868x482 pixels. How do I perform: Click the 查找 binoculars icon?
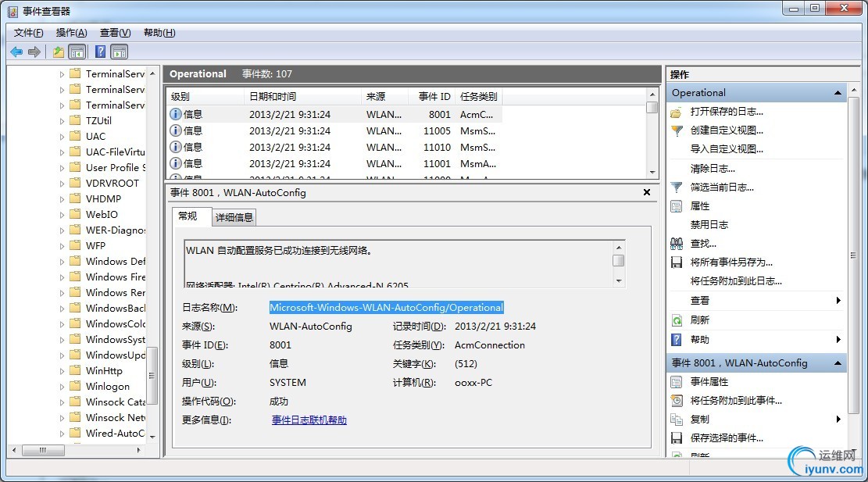(677, 244)
